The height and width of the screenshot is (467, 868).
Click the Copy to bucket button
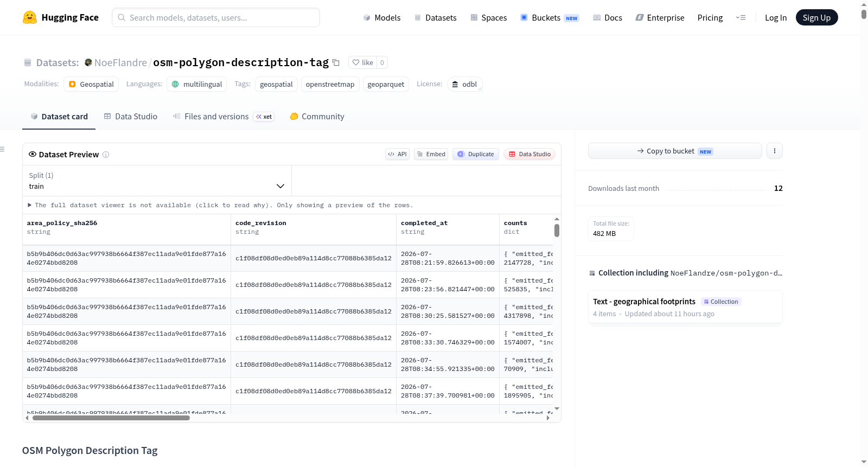[x=675, y=151]
